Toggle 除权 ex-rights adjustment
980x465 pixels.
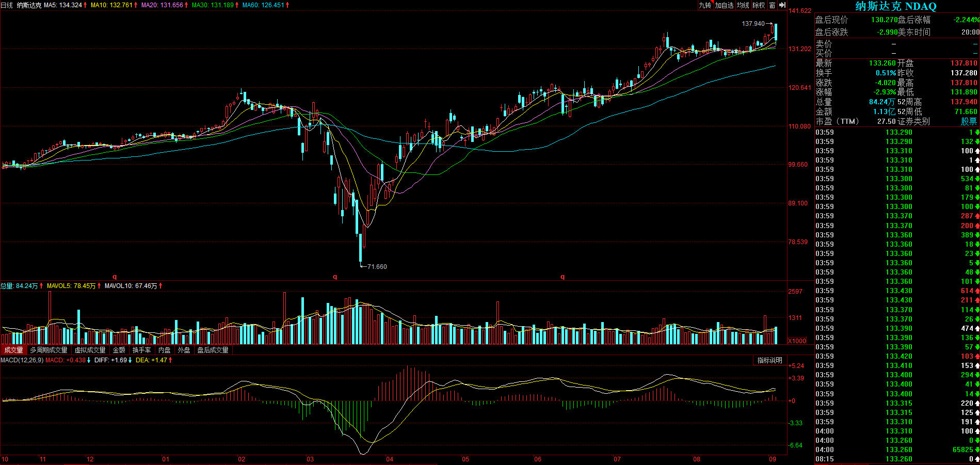tap(759, 5)
